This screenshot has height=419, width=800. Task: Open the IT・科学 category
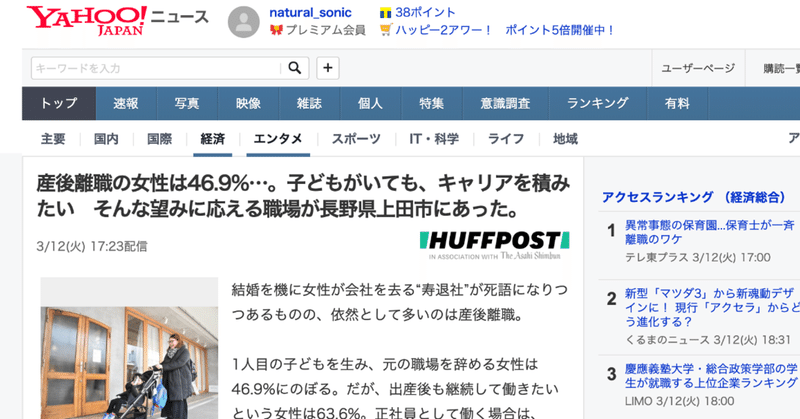pyautogui.click(x=434, y=139)
